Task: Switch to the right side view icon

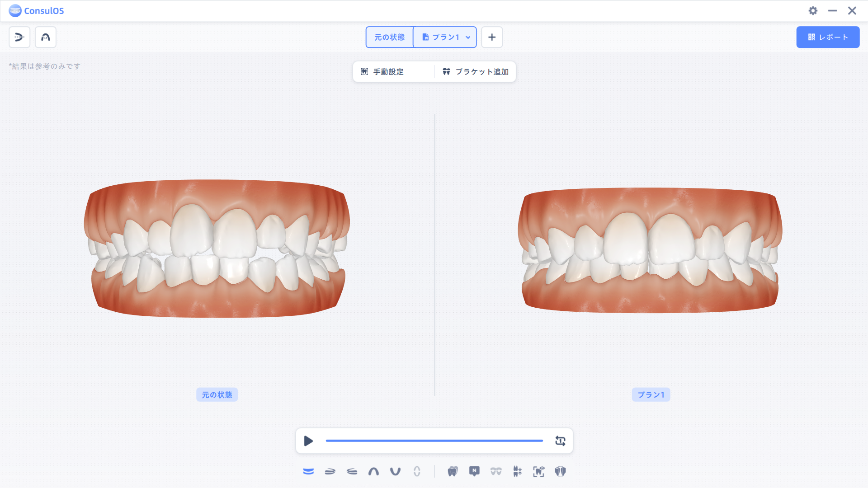Action: click(330, 471)
